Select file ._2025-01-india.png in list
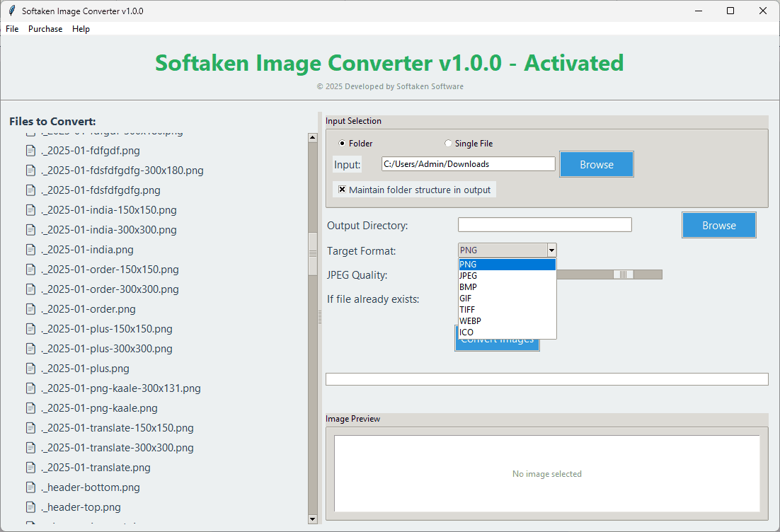This screenshot has height=532, width=780. [88, 250]
